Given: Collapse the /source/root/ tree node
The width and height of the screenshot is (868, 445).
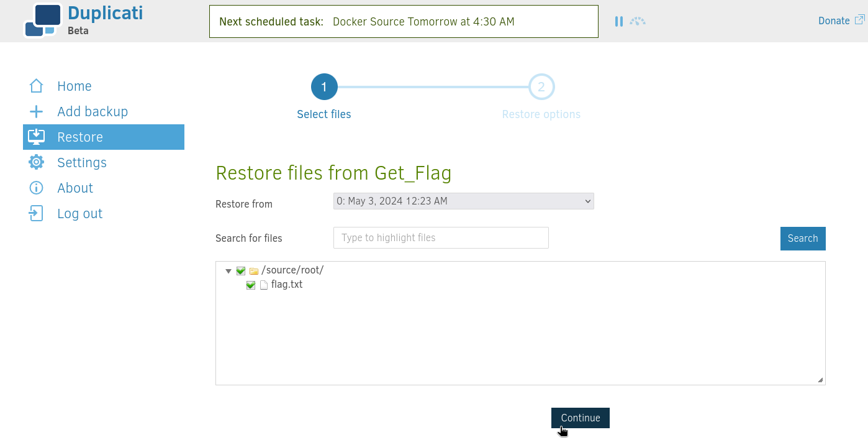Looking at the screenshot, I should 228,271.
